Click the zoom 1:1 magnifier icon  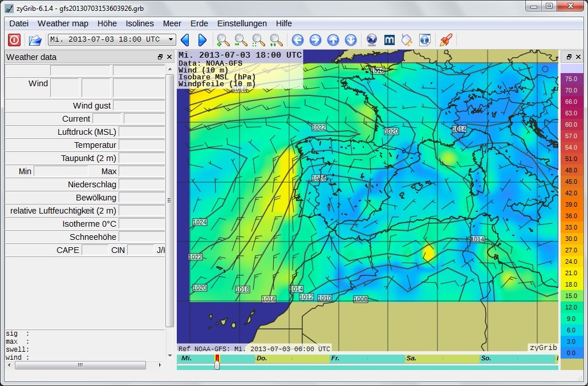pyautogui.click(x=276, y=40)
